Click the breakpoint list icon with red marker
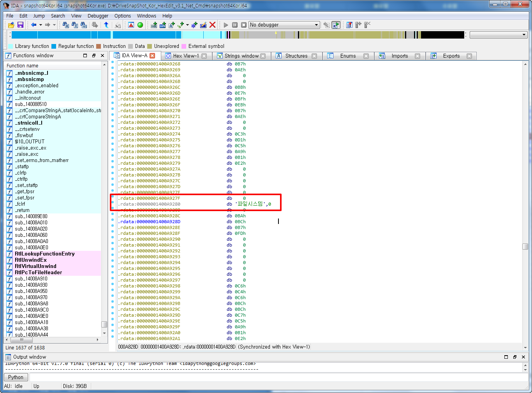532x393 pixels. tap(349, 25)
